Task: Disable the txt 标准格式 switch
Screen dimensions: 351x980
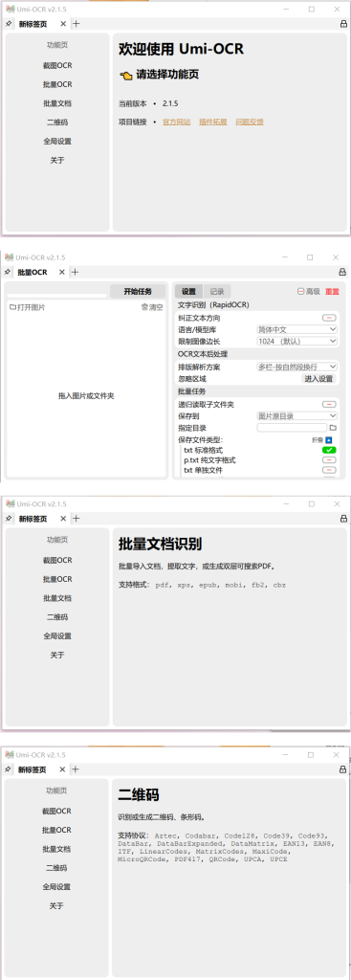Action: coord(329,450)
